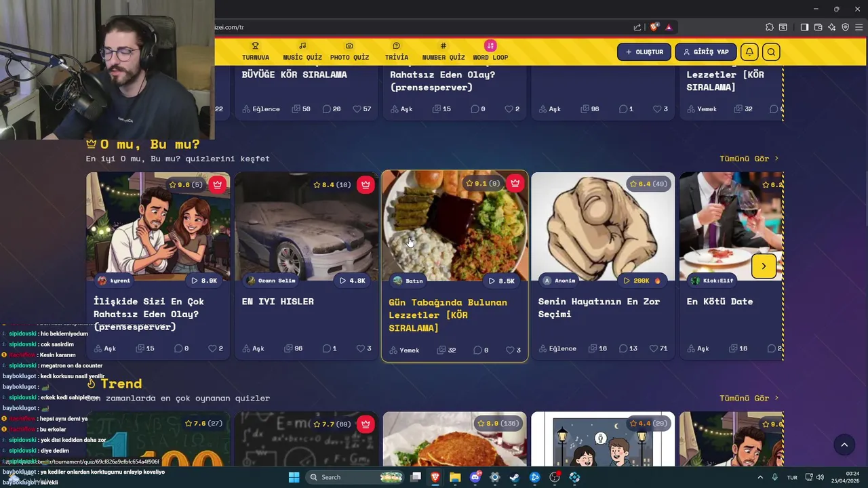Viewport: 868px width, 488px height.
Task: Click crown badge on Gün Tabağında card
Action: pos(515,184)
